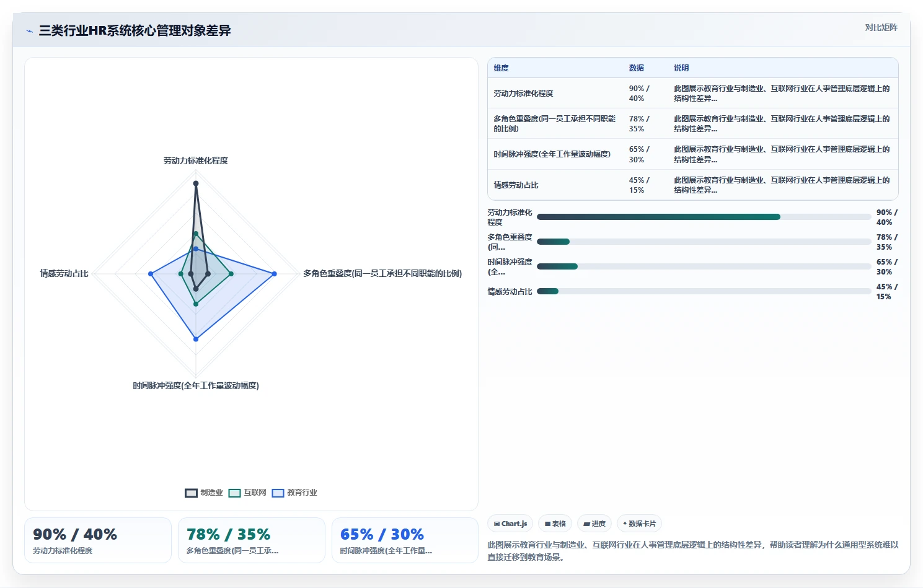The height and width of the screenshot is (588, 923).
Task: Click the 制造业 data point at the top of the radar
Action: (x=196, y=183)
